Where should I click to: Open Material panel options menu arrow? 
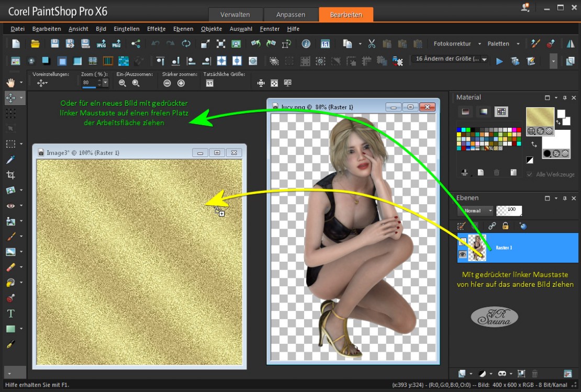[556, 98]
